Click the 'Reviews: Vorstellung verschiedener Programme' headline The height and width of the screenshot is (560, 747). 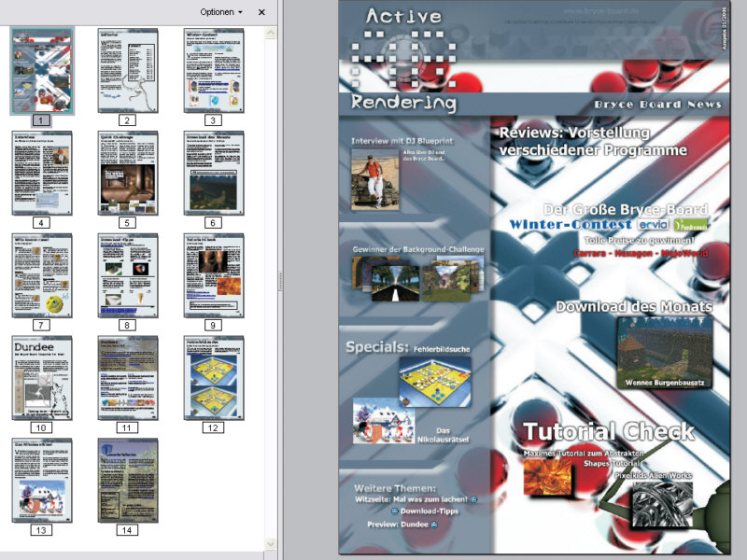coord(593,142)
